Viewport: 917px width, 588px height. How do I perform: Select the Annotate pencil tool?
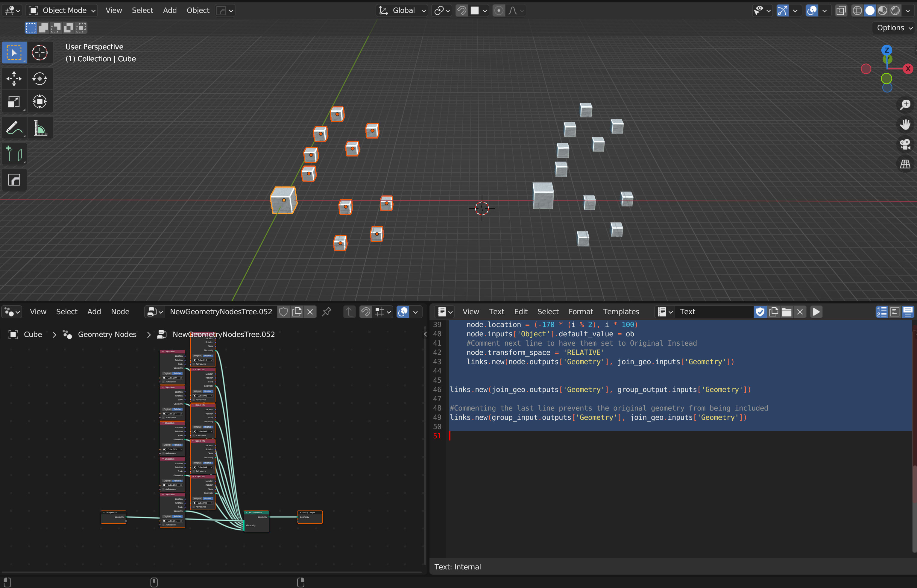pyautogui.click(x=14, y=128)
